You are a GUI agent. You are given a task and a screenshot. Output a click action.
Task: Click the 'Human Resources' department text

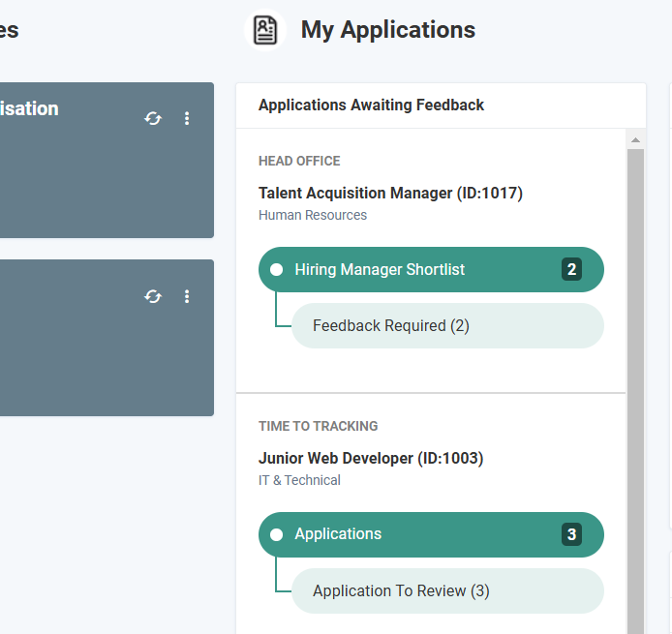coord(313,215)
